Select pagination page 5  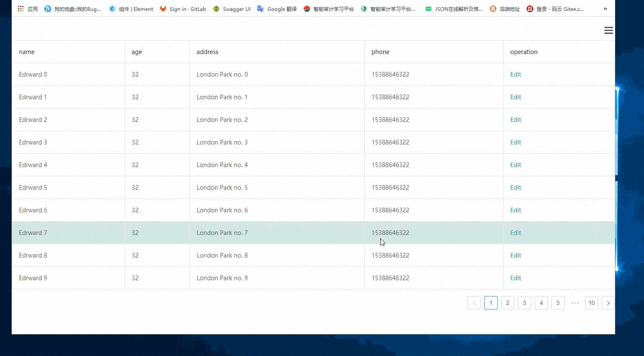click(x=558, y=303)
